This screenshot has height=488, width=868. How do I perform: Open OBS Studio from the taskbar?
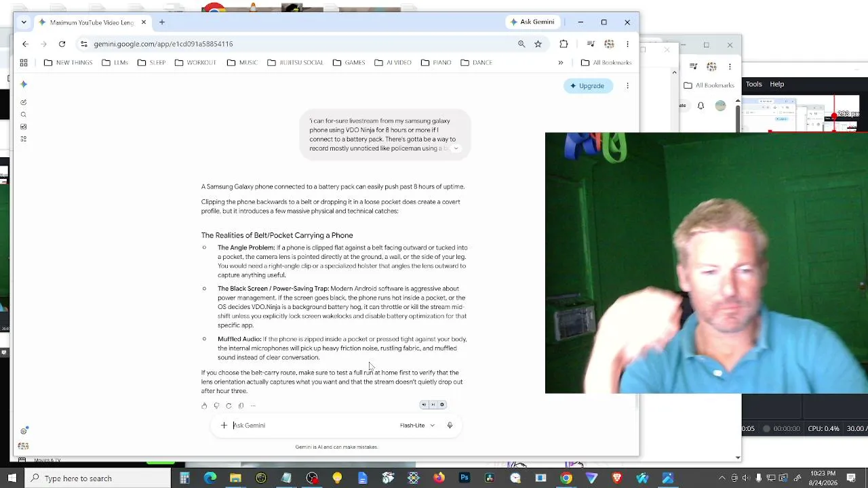312,479
